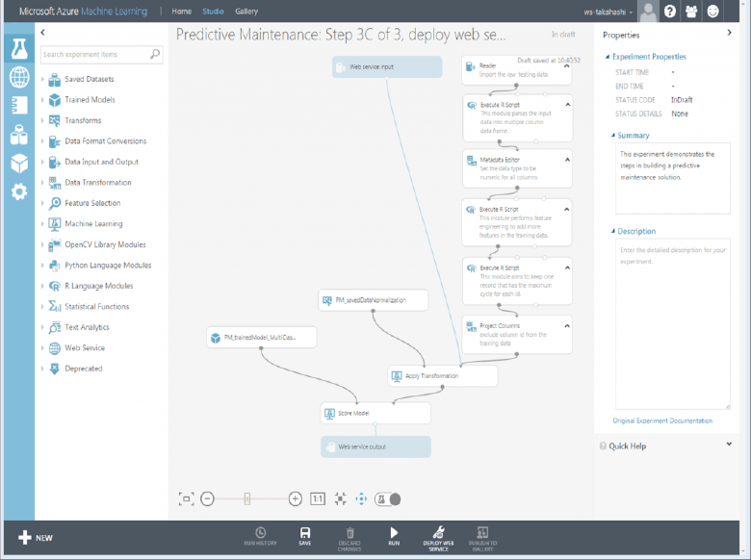Collapse the Reader module comment
The width and height of the screenshot is (751, 560).
coord(566,66)
